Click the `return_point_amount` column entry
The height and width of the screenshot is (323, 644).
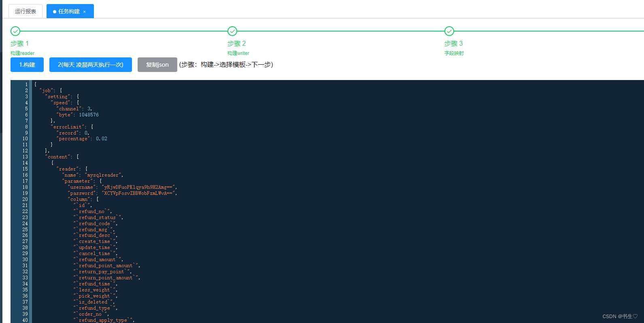pos(106,278)
